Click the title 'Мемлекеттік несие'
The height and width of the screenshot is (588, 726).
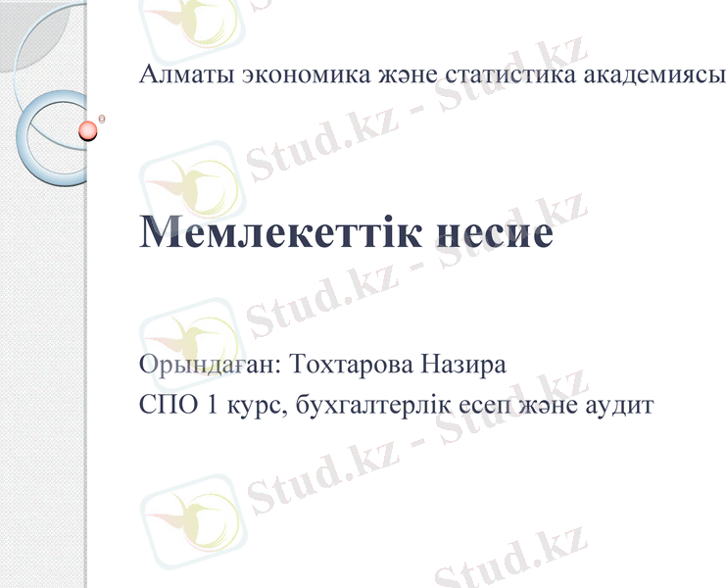pyautogui.click(x=346, y=231)
